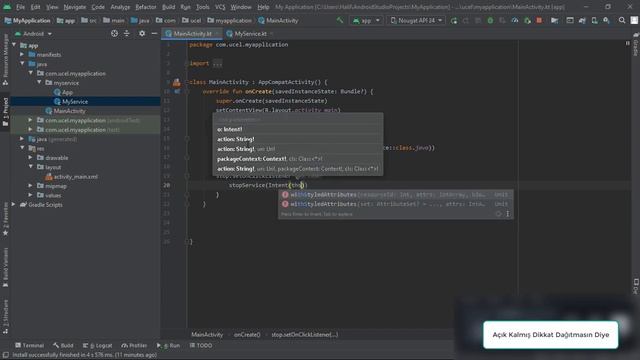Viewport: 640px width, 360px height.
Task: Toggle the Gradle tool window on right edge
Action: coord(636,45)
